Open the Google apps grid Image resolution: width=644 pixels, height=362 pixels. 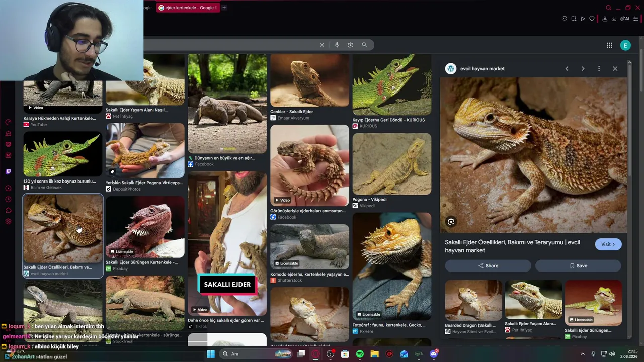[609, 45]
